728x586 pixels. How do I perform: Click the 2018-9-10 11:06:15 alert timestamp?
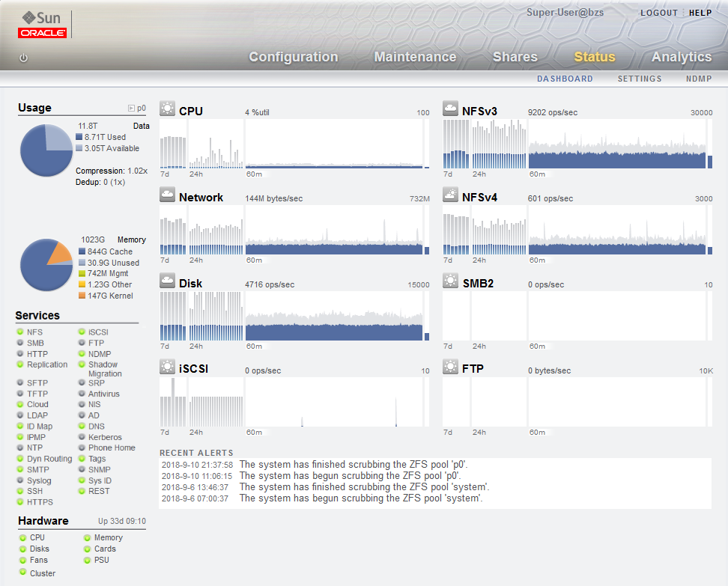(197, 476)
